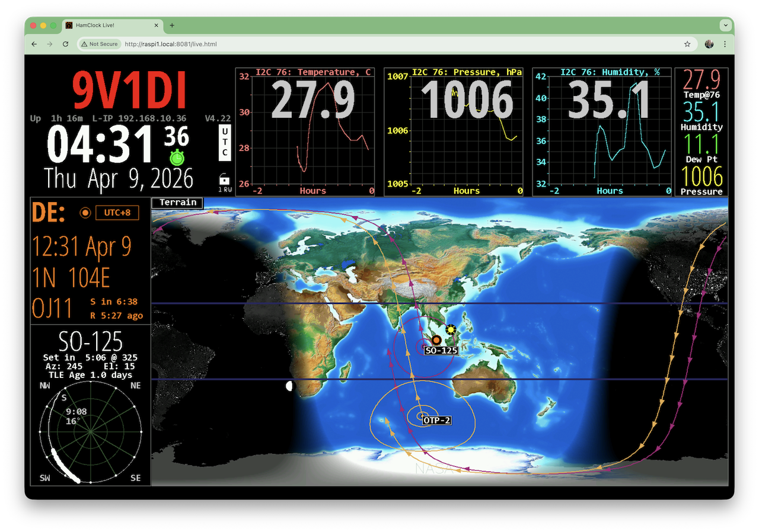
Task: Select the HamClock Live! browser tab
Action: pyautogui.click(x=110, y=25)
